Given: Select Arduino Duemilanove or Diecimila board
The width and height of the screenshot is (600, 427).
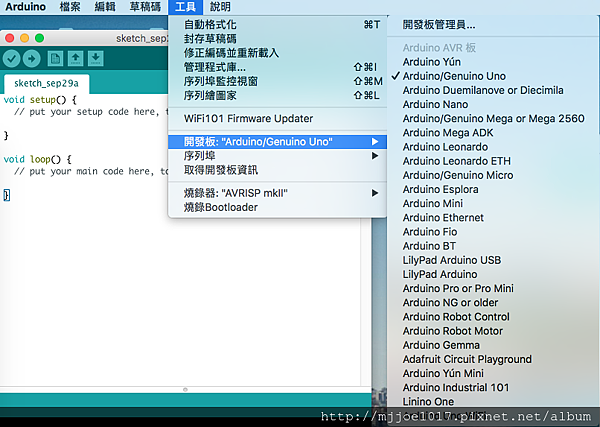Looking at the screenshot, I should pos(493,90).
